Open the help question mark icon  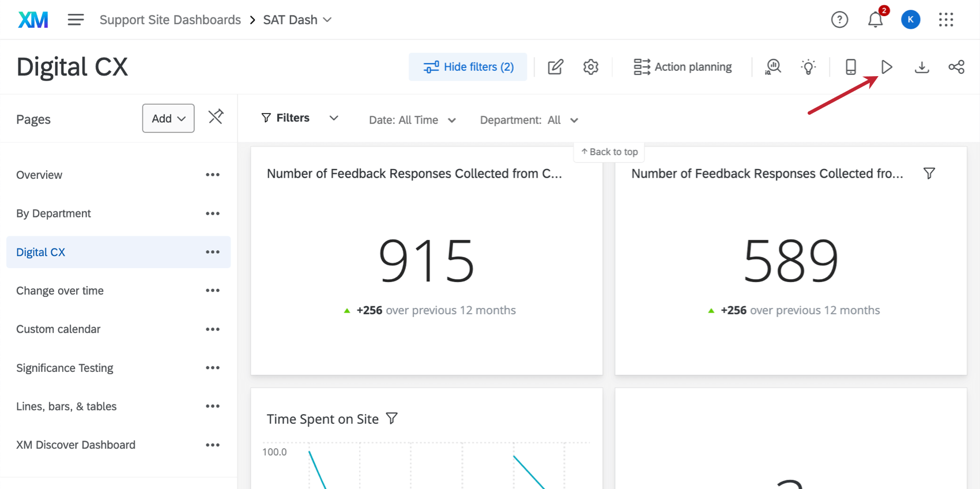click(839, 20)
